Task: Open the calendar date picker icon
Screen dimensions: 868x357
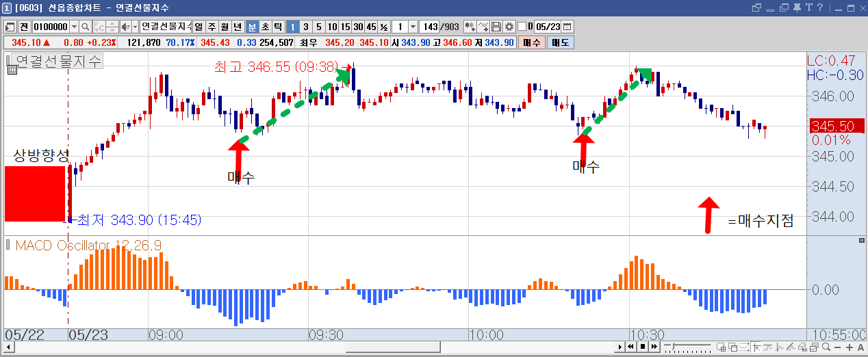Action: point(567,27)
